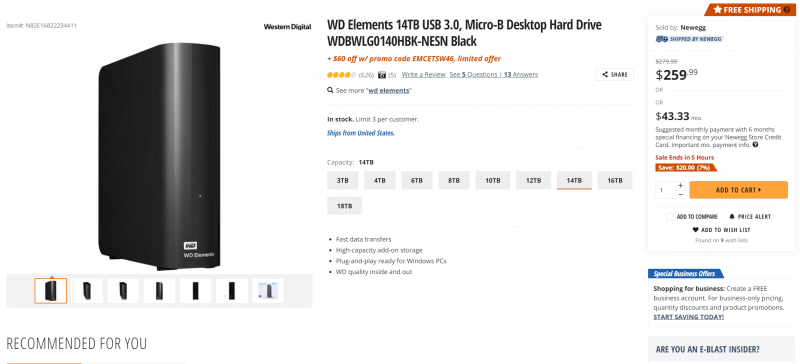Select the last product box thumbnail
This screenshot has width=800, height=364.
(268, 291)
